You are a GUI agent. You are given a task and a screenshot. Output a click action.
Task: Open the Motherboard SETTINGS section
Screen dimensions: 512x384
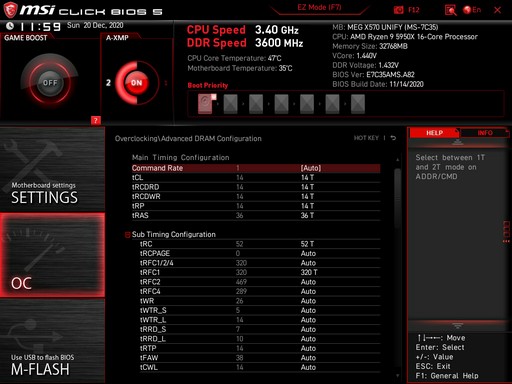pyautogui.click(x=52, y=170)
